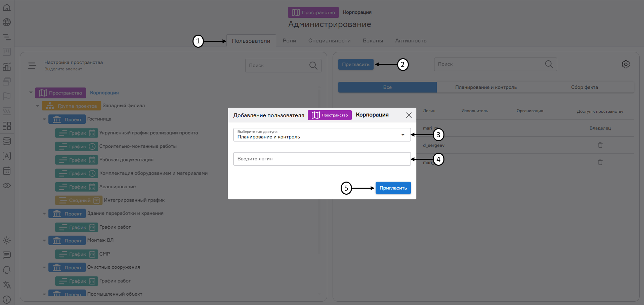644x305 pixels.
Task: Toggle the brightness theme icon in sidebar
Action: point(7,240)
